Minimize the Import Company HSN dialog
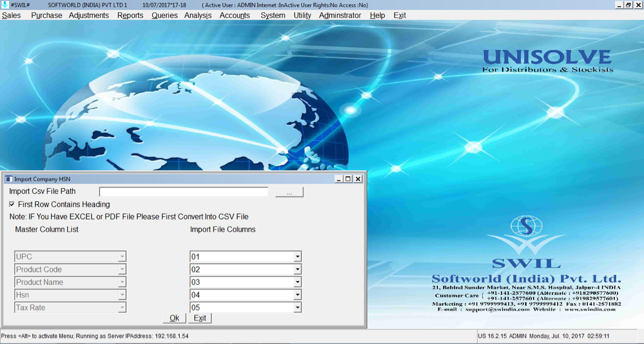 tap(339, 179)
